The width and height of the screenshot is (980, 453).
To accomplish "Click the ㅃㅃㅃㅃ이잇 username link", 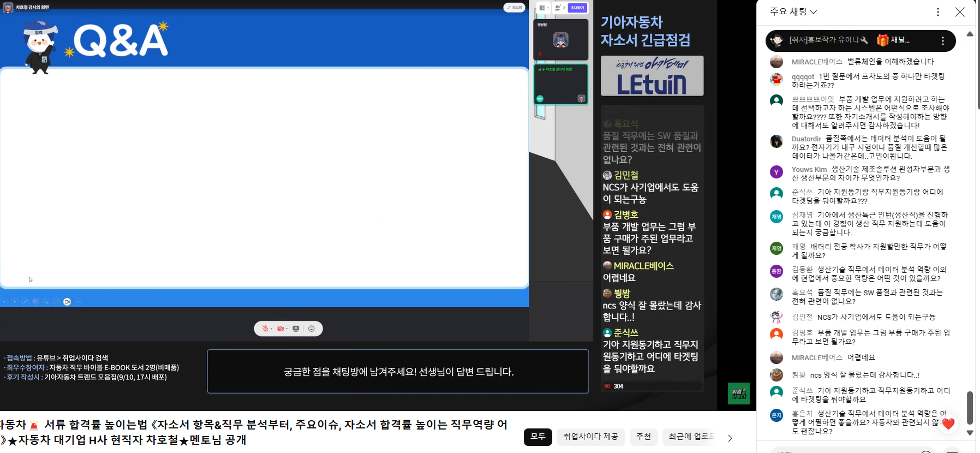I will (x=813, y=99).
